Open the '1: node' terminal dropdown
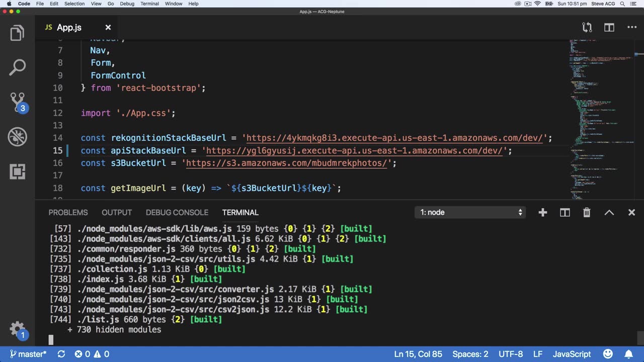The width and height of the screenshot is (644, 362). [x=470, y=213]
